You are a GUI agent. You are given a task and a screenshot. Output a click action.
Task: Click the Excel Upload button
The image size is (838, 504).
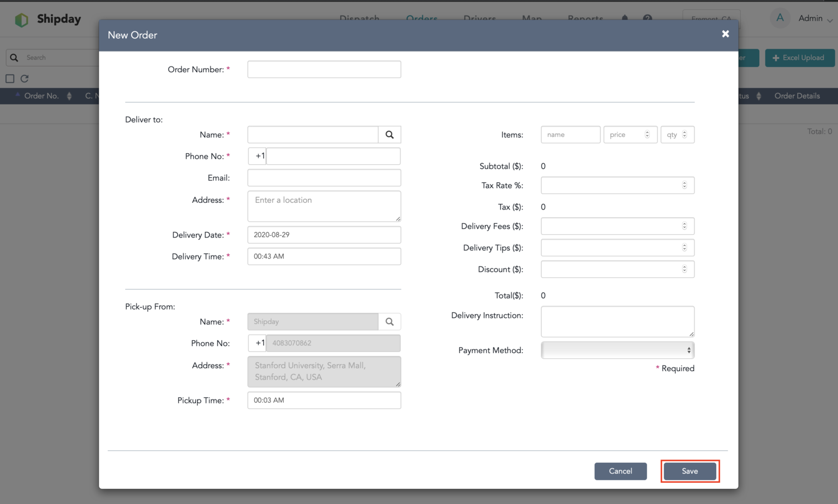[799, 58]
